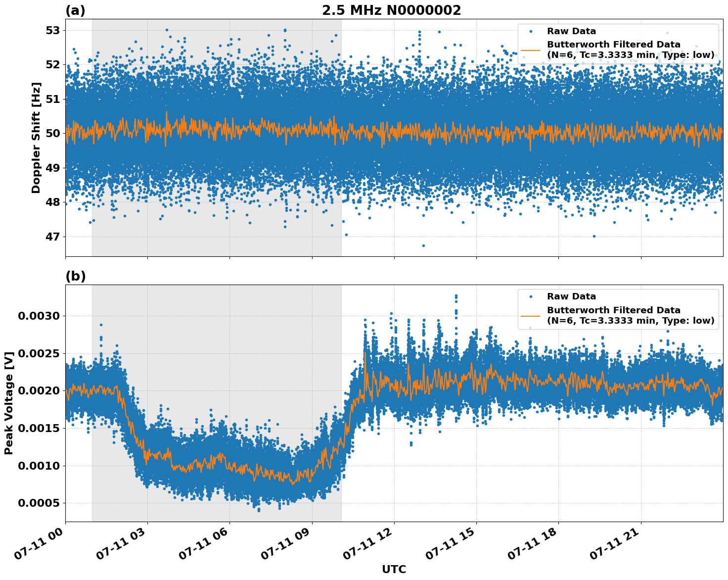728x580 pixels.
Task: Select the orange line sample in the upper legend
Action: pos(529,51)
